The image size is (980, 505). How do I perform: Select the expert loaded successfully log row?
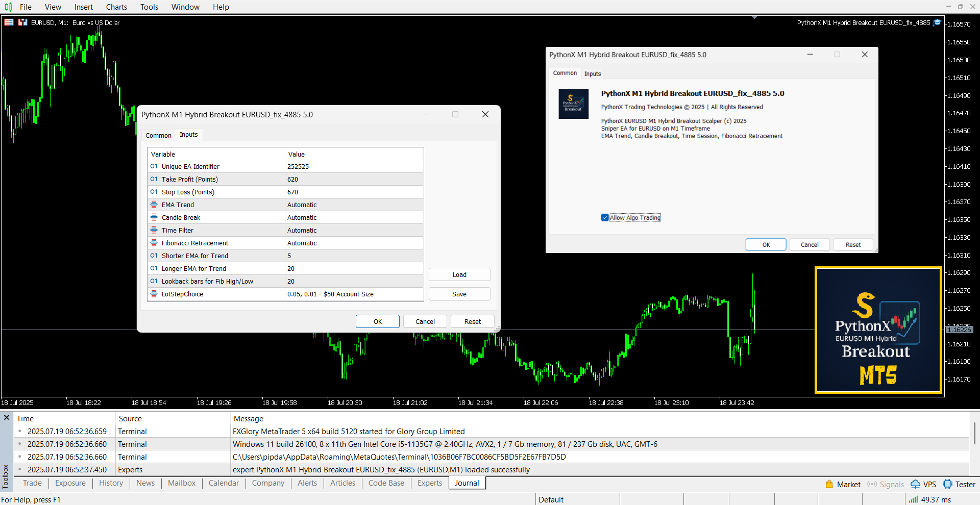491,470
